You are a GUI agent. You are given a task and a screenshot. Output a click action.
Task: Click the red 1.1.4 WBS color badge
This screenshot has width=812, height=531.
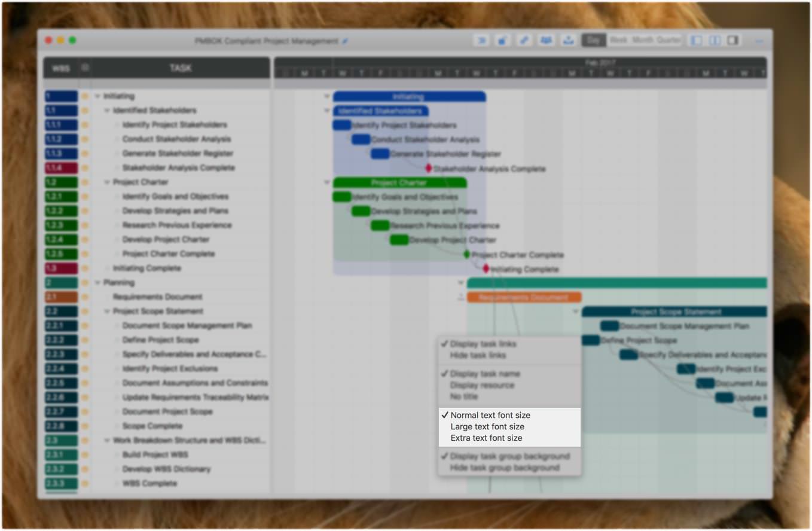pos(61,168)
